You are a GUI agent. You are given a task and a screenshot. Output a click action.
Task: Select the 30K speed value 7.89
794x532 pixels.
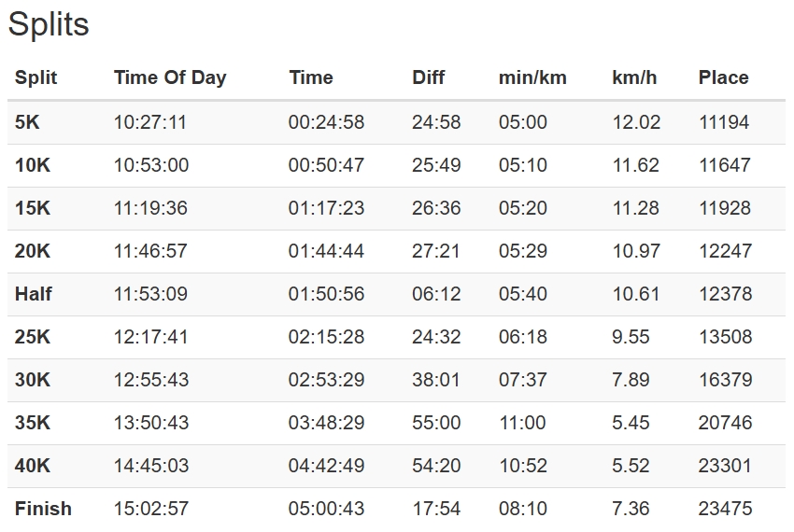(x=631, y=380)
